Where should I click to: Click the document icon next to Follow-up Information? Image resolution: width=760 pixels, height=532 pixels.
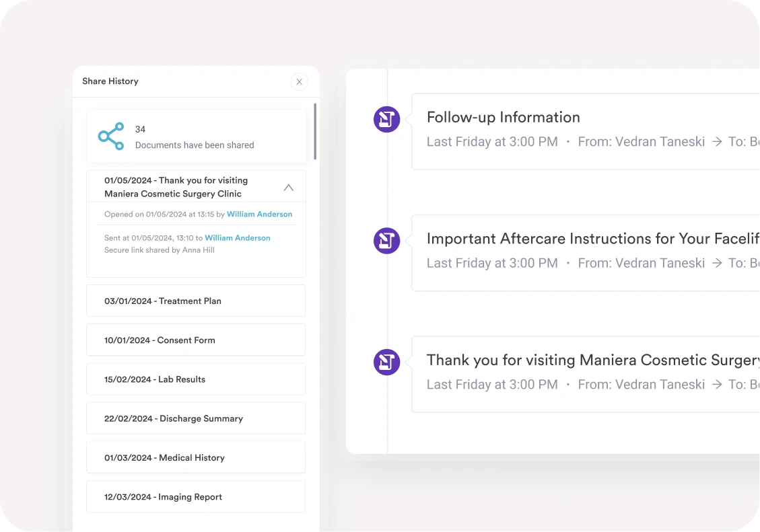coord(386,120)
